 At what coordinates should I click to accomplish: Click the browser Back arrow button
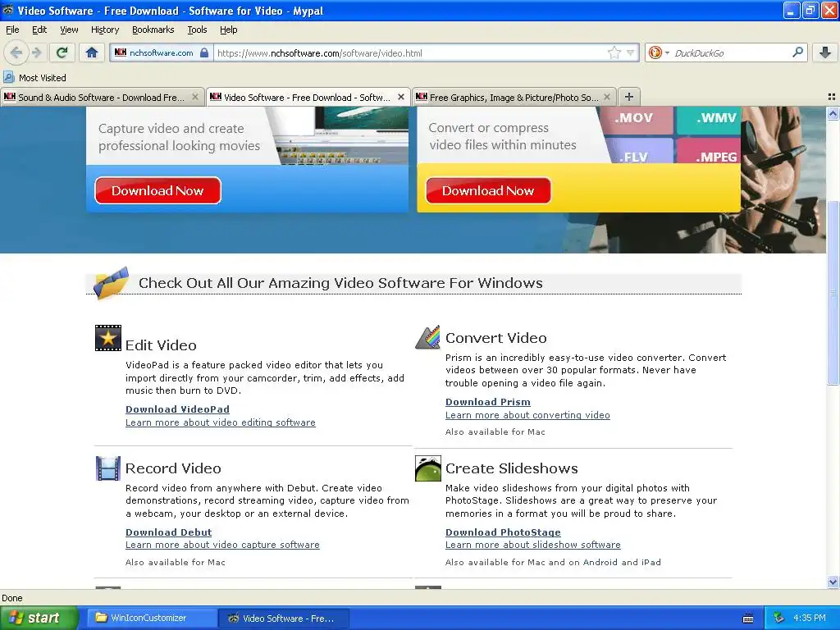[16, 52]
